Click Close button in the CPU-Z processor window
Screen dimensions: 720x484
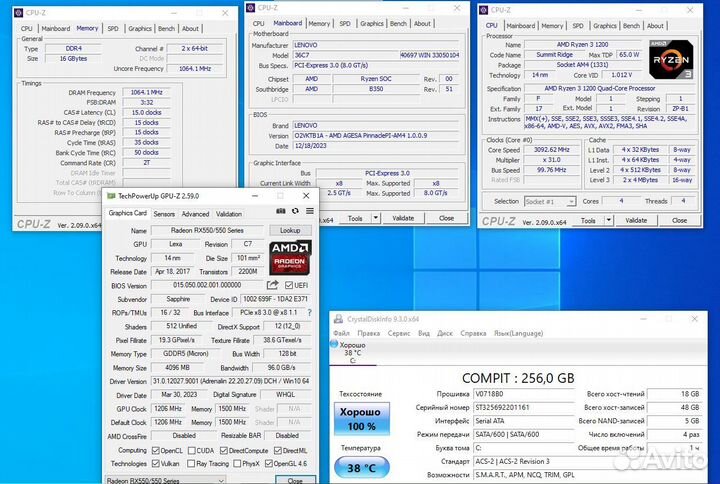pyautogui.click(x=679, y=220)
